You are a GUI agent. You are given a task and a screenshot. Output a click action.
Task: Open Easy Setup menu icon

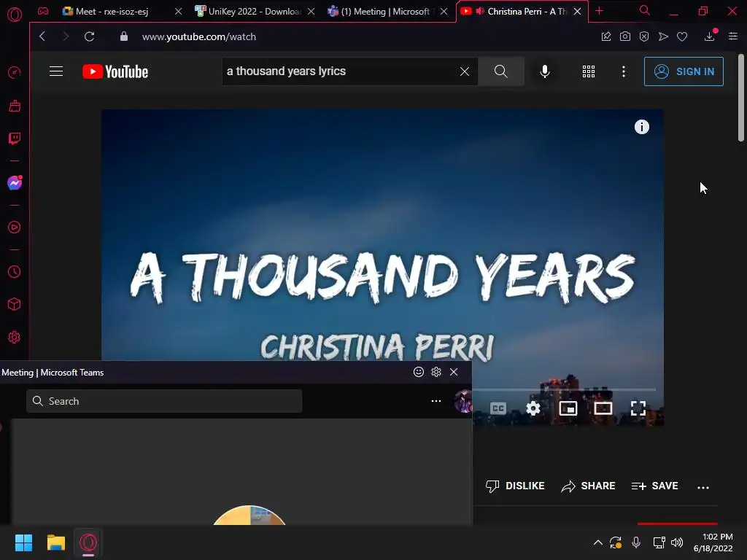(x=733, y=36)
